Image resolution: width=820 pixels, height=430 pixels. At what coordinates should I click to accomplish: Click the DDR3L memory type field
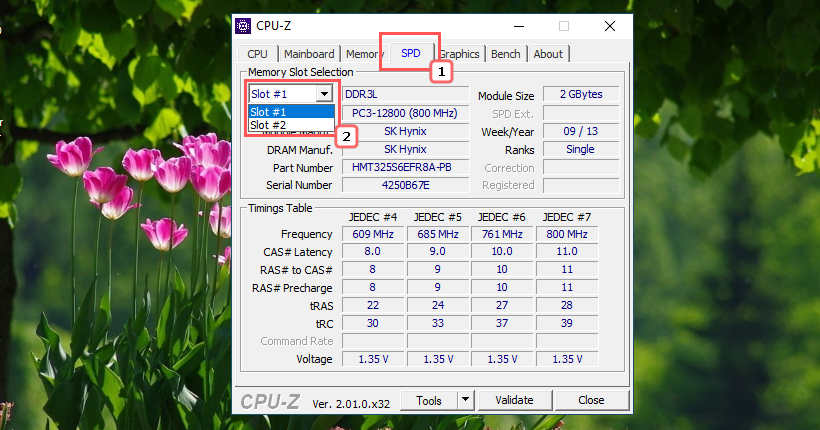406,94
